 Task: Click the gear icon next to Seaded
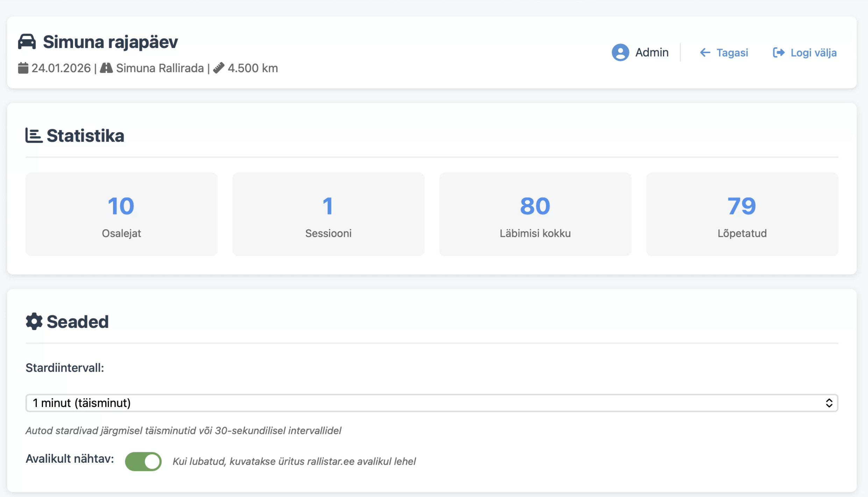coord(34,321)
